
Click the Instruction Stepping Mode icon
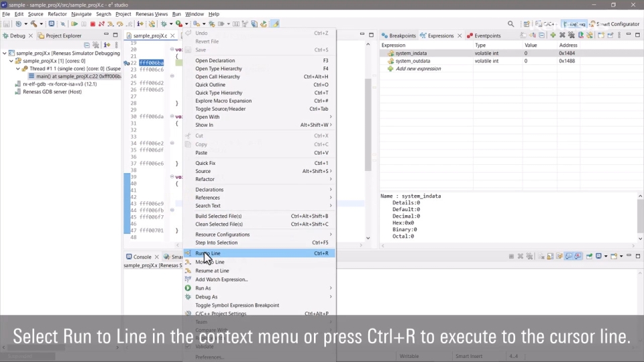pos(140,24)
